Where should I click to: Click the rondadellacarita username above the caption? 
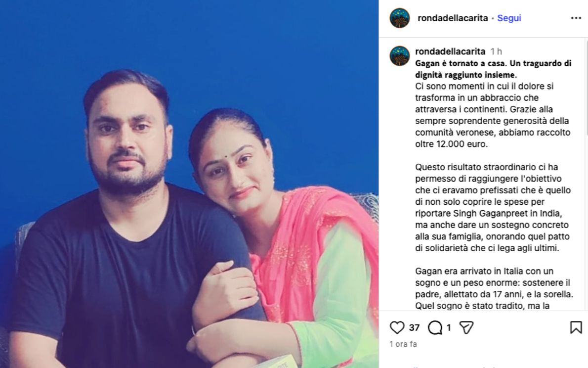tap(450, 51)
